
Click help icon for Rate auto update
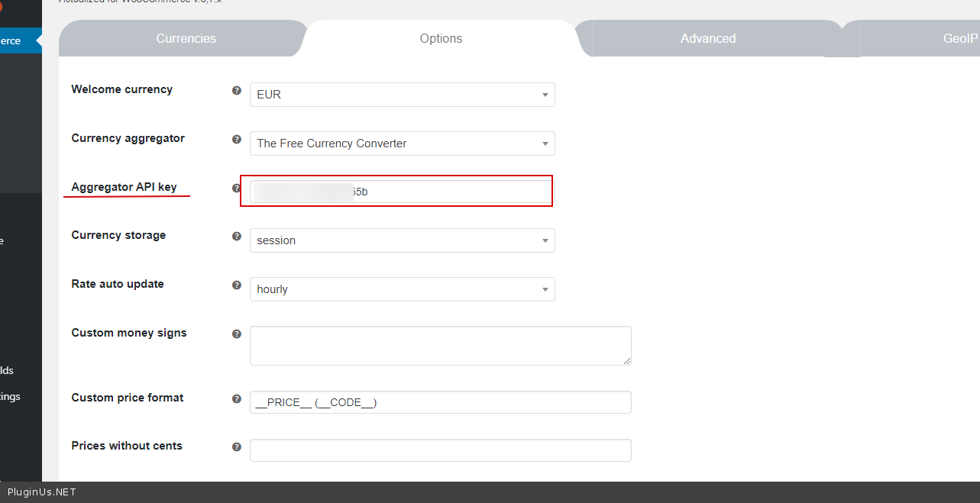237,285
